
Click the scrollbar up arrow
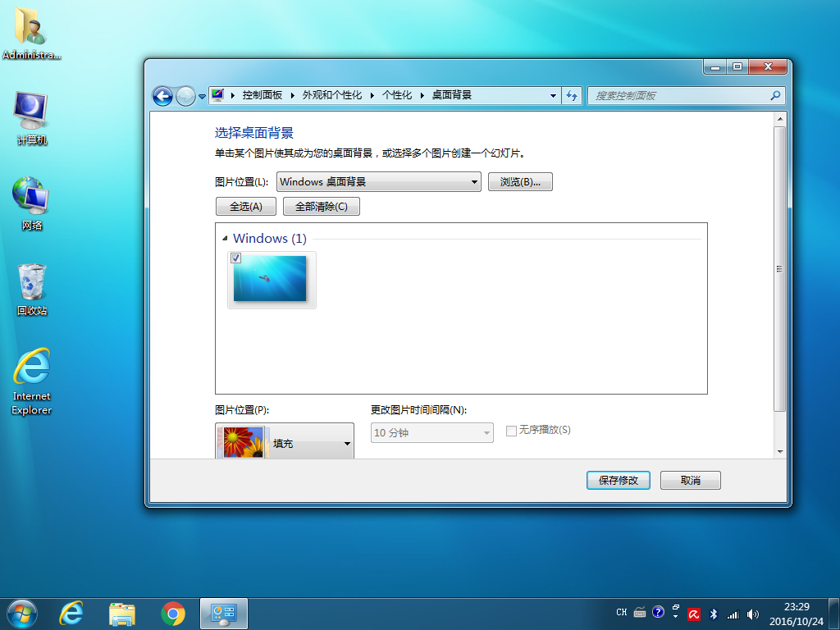[x=780, y=119]
